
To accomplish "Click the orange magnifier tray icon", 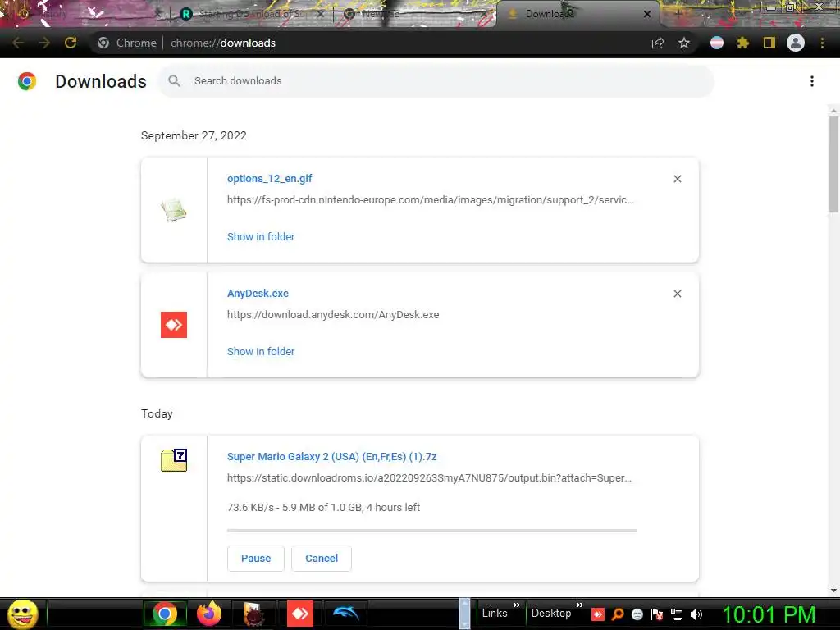I will pyautogui.click(x=618, y=614).
